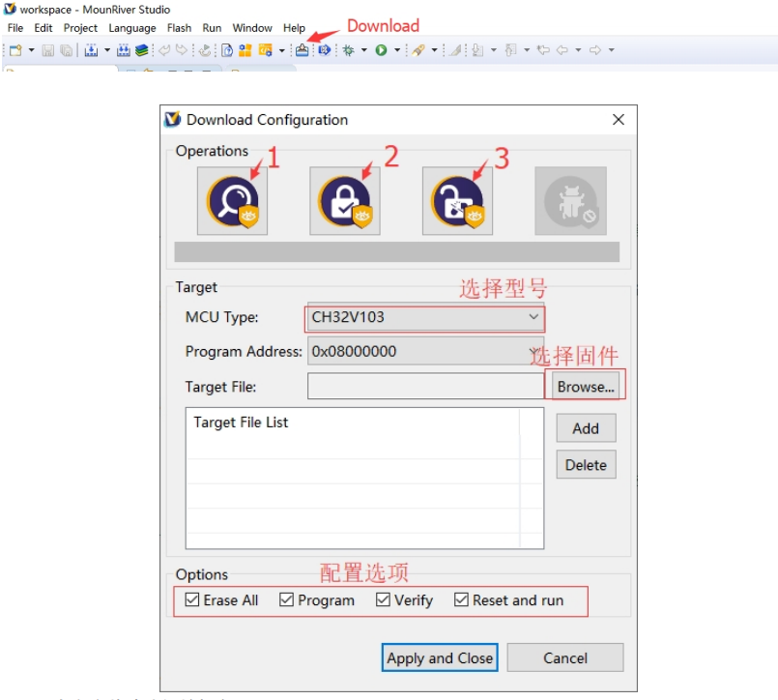Expand the Run play dropdown arrow

tap(397, 50)
